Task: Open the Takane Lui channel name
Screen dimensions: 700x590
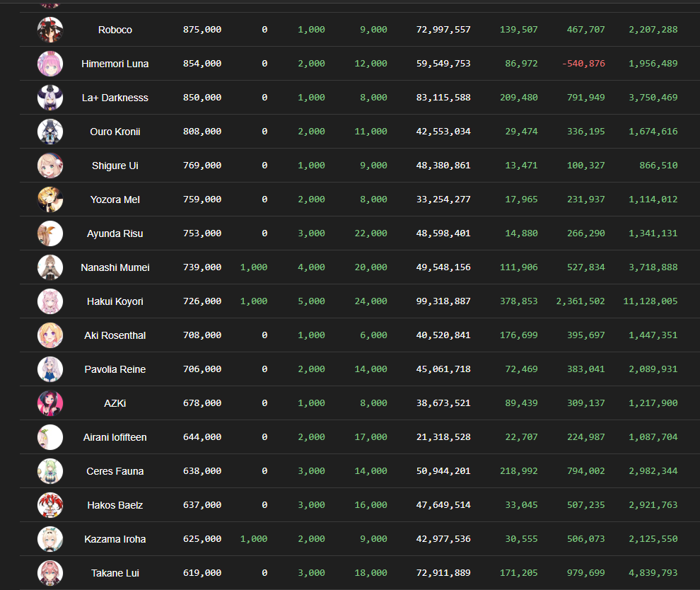Action: (115, 573)
